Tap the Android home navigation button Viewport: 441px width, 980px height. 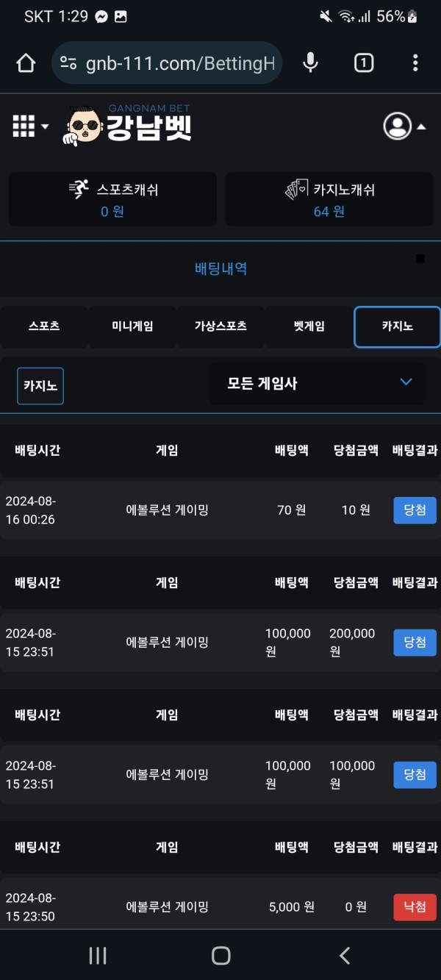click(220, 955)
